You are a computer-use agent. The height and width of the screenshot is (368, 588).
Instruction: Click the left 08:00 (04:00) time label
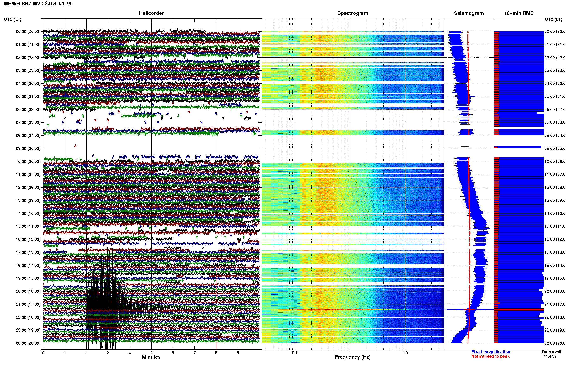[x=28, y=136]
